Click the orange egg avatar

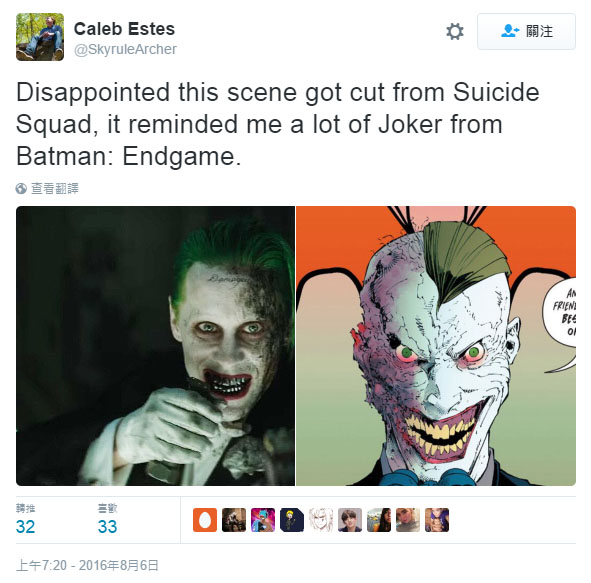coord(205,520)
